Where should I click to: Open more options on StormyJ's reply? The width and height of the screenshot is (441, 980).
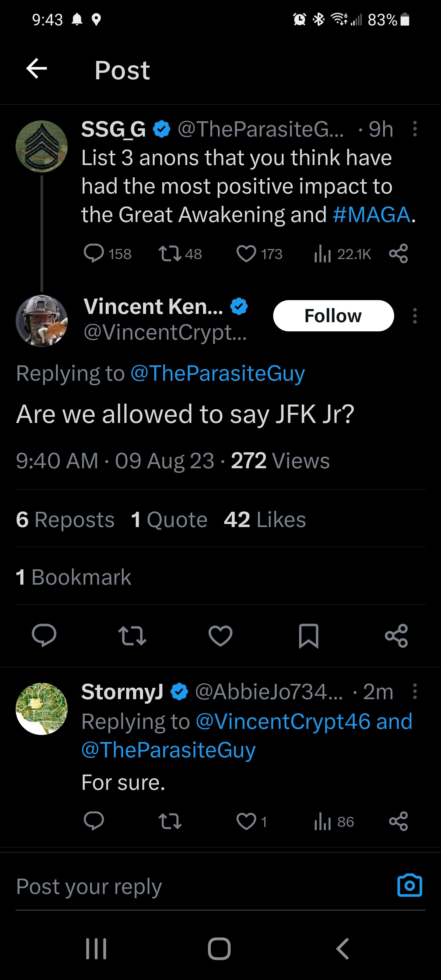(x=415, y=691)
